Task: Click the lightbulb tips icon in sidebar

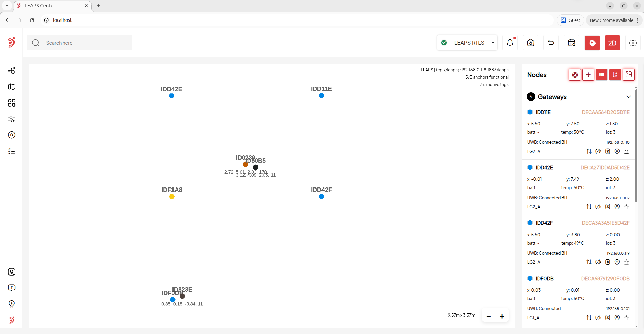Action: click(x=12, y=304)
